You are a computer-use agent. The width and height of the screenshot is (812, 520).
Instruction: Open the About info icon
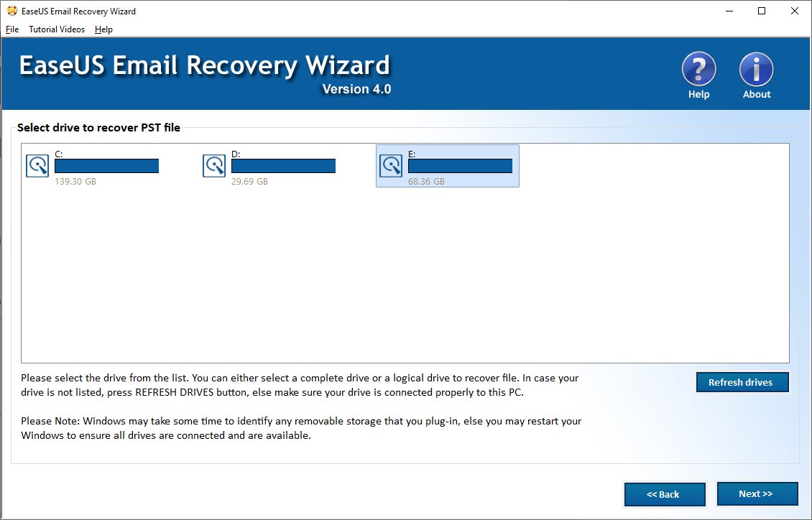pyautogui.click(x=756, y=70)
